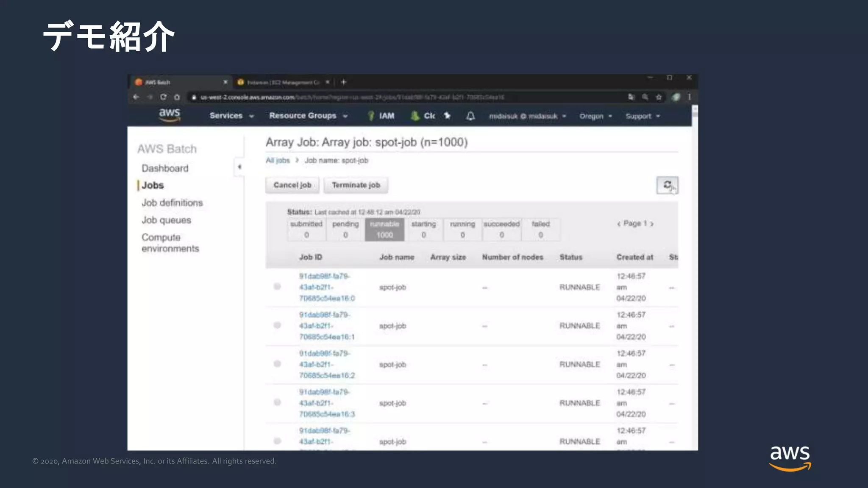The height and width of the screenshot is (488, 868).
Task: Select radio button for job ending :2
Action: [277, 364]
